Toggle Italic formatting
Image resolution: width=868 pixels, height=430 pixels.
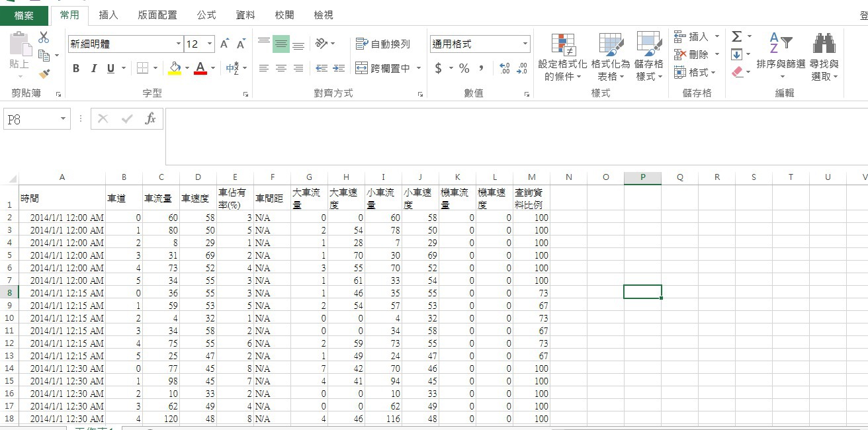coord(93,68)
